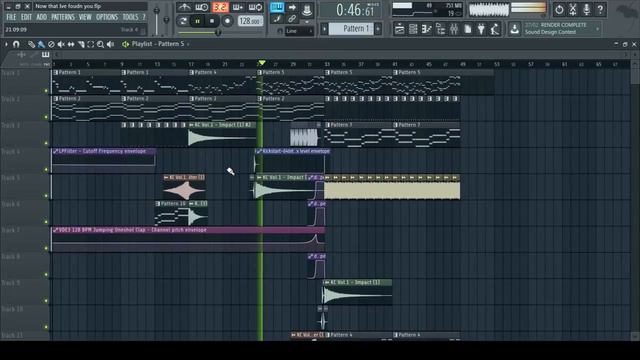The width and height of the screenshot is (640, 360).
Task: Click the microphone recording icon
Action: tap(587, 9)
